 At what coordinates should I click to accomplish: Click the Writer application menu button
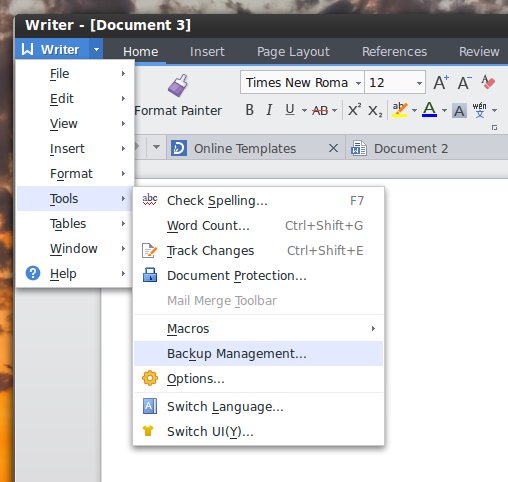(x=52, y=49)
